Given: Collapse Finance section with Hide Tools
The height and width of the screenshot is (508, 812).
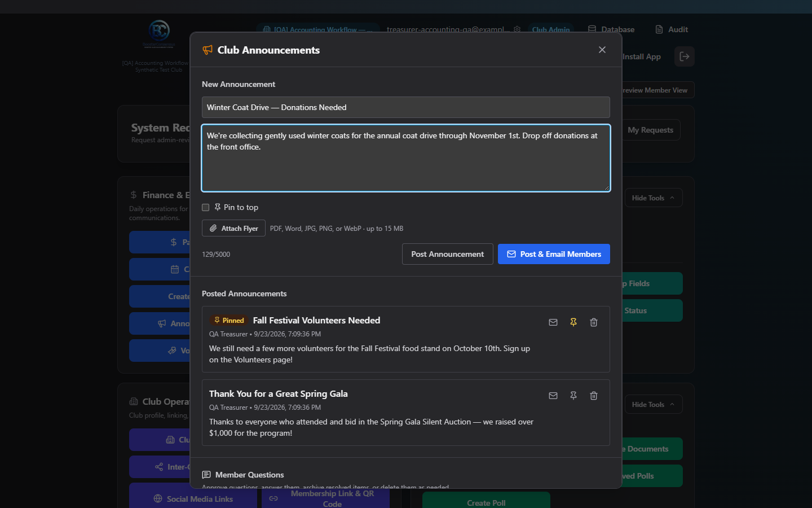Looking at the screenshot, I should (654, 198).
